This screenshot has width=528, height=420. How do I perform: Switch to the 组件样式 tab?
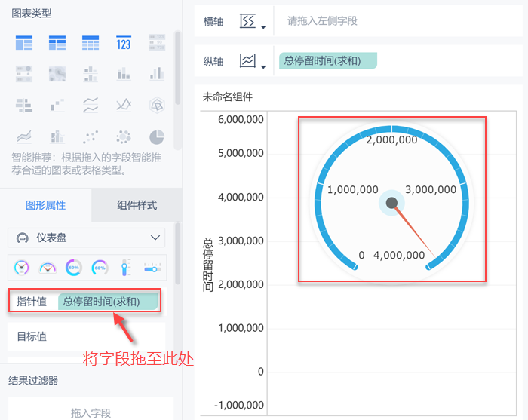click(x=137, y=205)
